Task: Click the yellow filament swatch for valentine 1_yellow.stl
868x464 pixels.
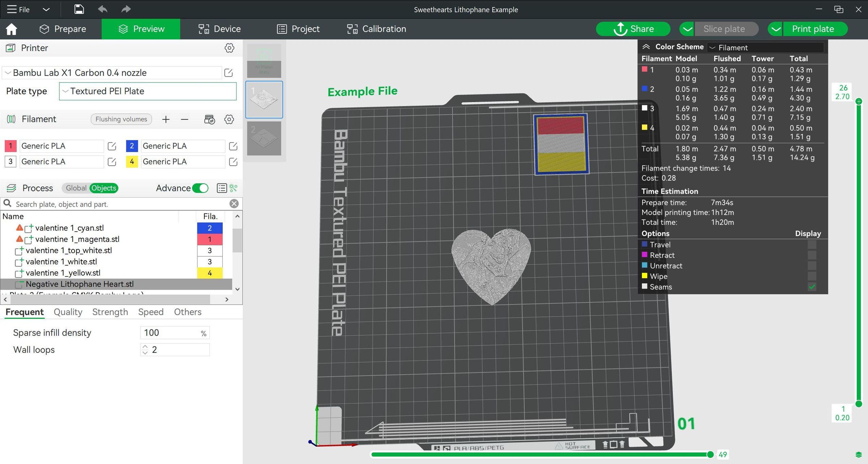Action: (210, 273)
